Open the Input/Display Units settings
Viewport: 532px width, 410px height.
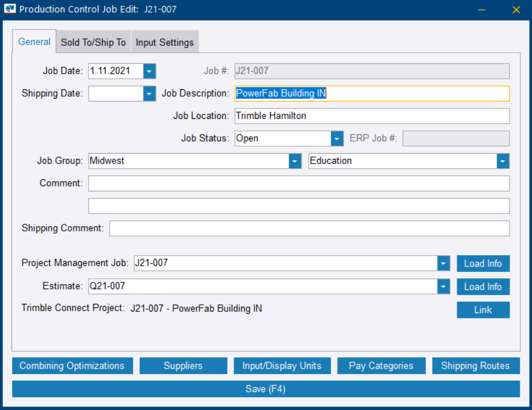click(x=282, y=365)
